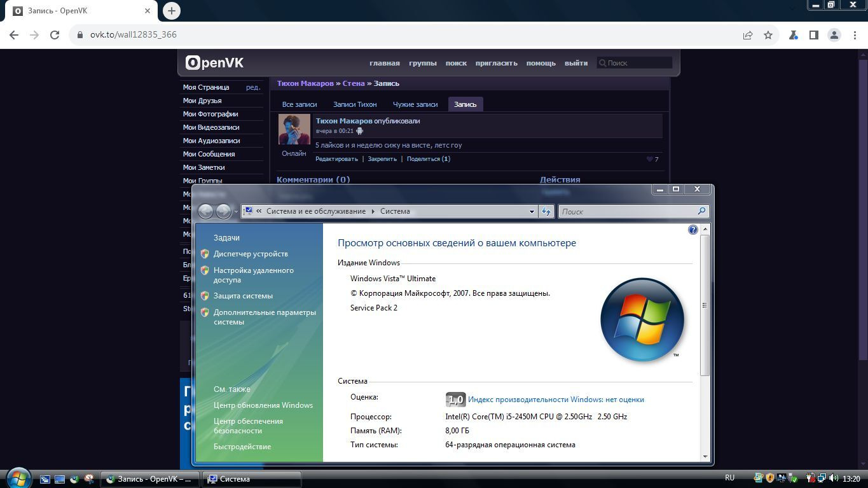The image size is (868, 488).
Task: Share this page using the share icon
Action: click(748, 35)
